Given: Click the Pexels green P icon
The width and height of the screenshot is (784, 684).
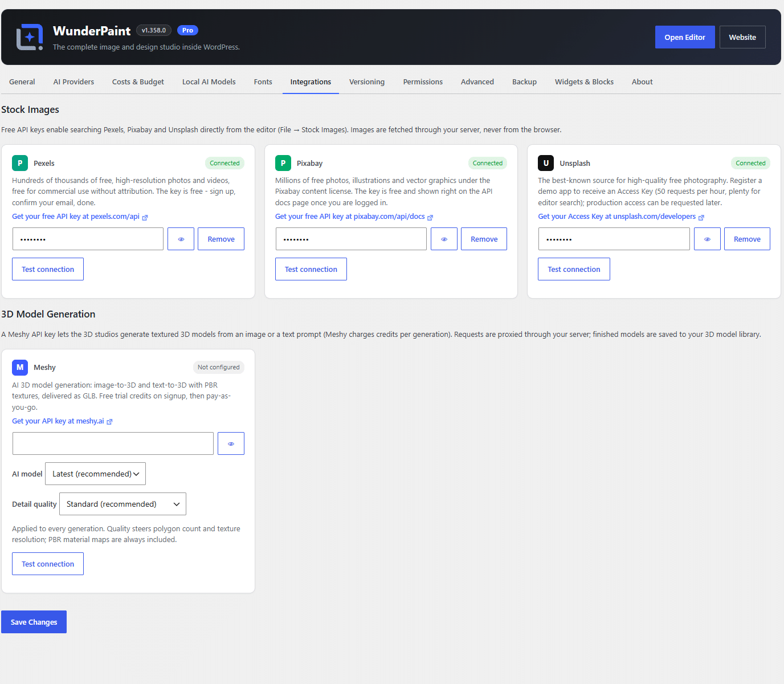Looking at the screenshot, I should [x=20, y=163].
